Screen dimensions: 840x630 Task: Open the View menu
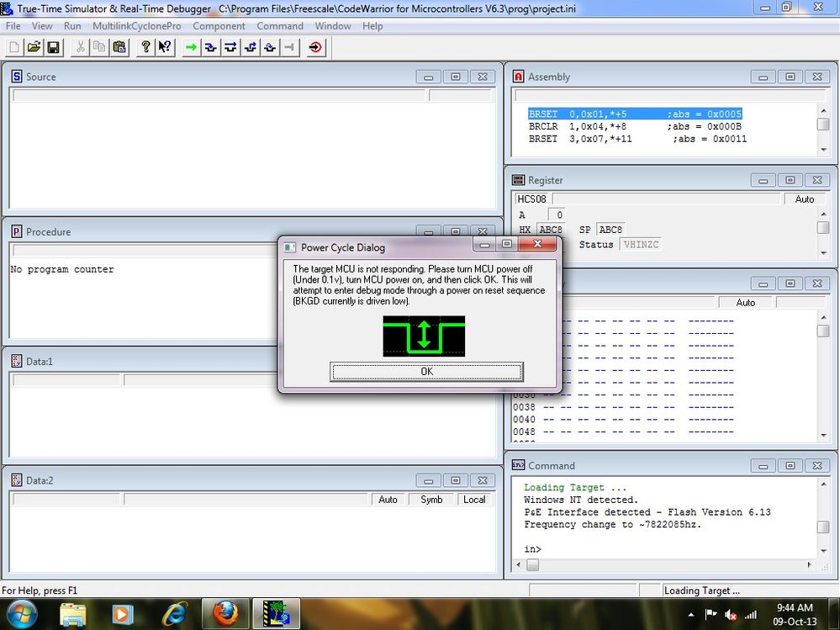[42, 26]
